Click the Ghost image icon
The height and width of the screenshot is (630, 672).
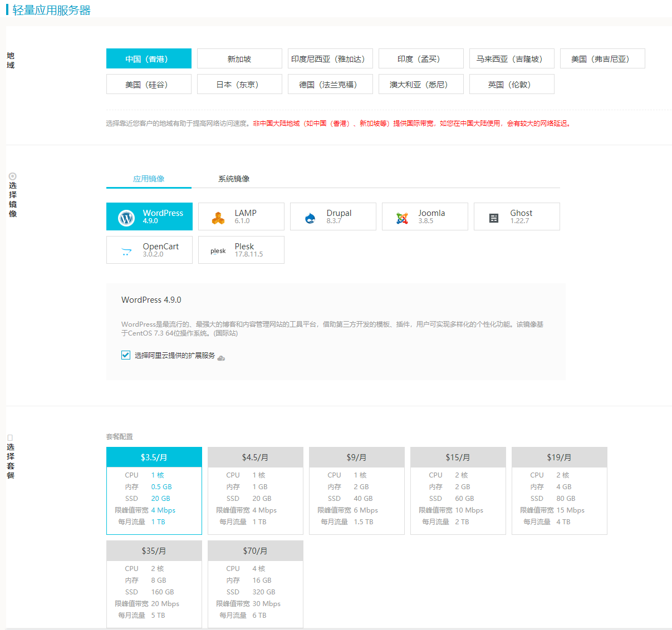tap(494, 218)
